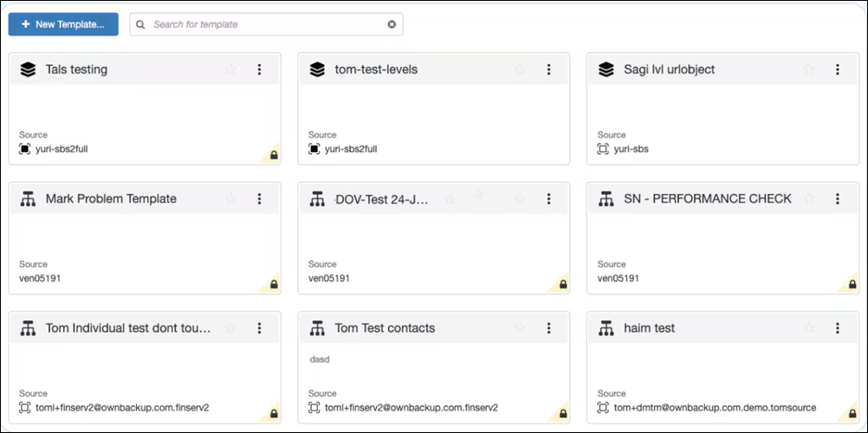
Task: Click hierarchy icon on Tom Test contacts card
Action: tap(317, 328)
